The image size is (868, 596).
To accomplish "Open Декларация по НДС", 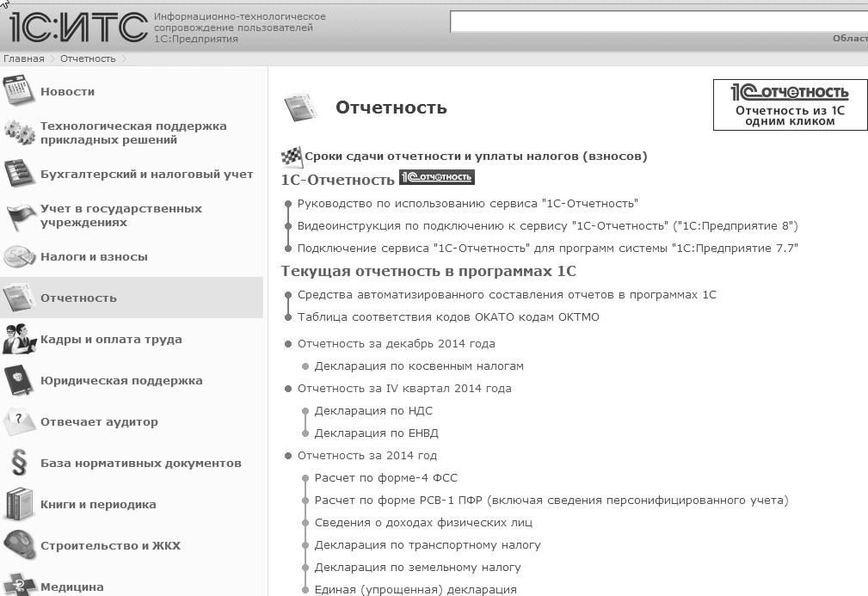I will [373, 410].
